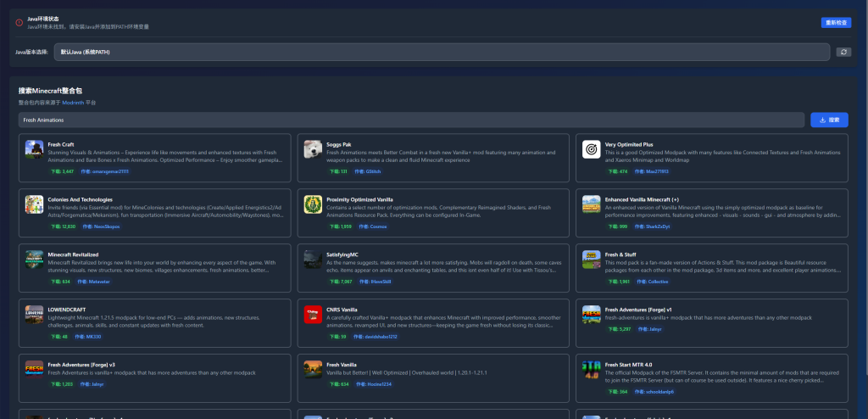This screenshot has width=868, height=419.
Task: Click the Soggs Pak polar bear icon
Action: [313, 149]
